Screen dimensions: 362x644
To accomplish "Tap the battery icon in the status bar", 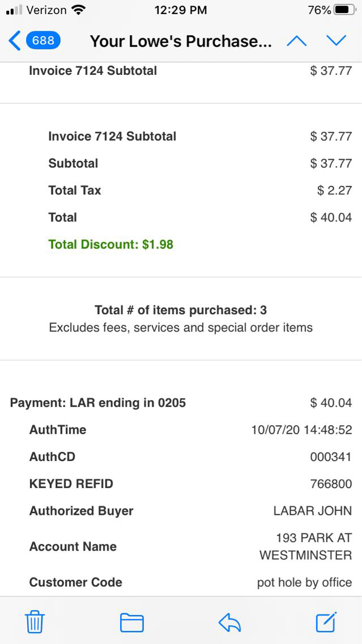I will (x=345, y=10).
